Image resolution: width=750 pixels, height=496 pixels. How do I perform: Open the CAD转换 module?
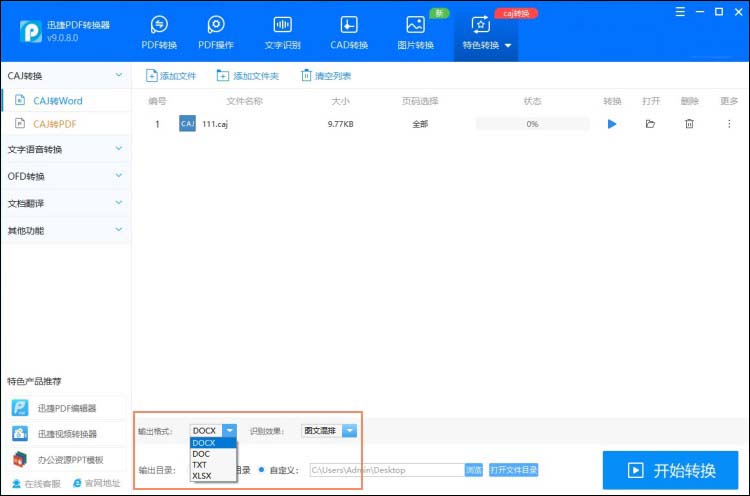[x=349, y=32]
